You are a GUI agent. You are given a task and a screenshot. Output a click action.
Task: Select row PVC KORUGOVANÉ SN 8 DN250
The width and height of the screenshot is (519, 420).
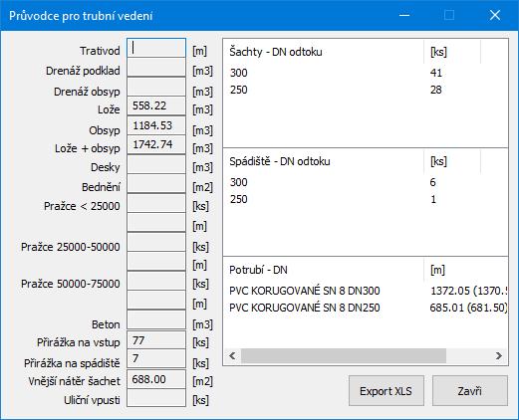[x=366, y=308]
